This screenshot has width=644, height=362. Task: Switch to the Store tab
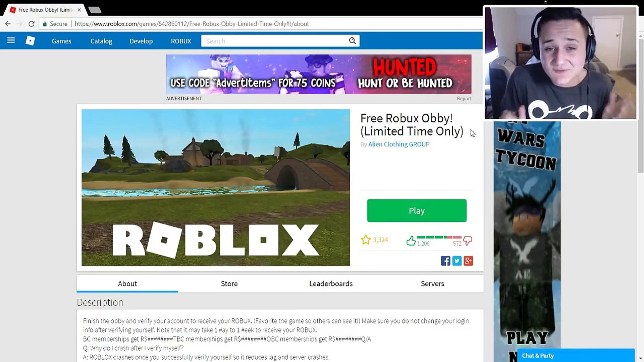[x=229, y=284]
